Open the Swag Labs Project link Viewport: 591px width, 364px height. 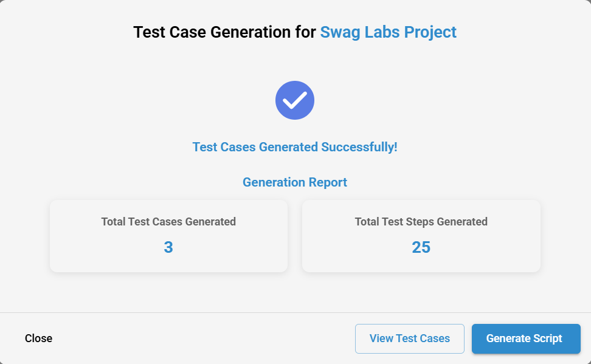[x=388, y=32]
